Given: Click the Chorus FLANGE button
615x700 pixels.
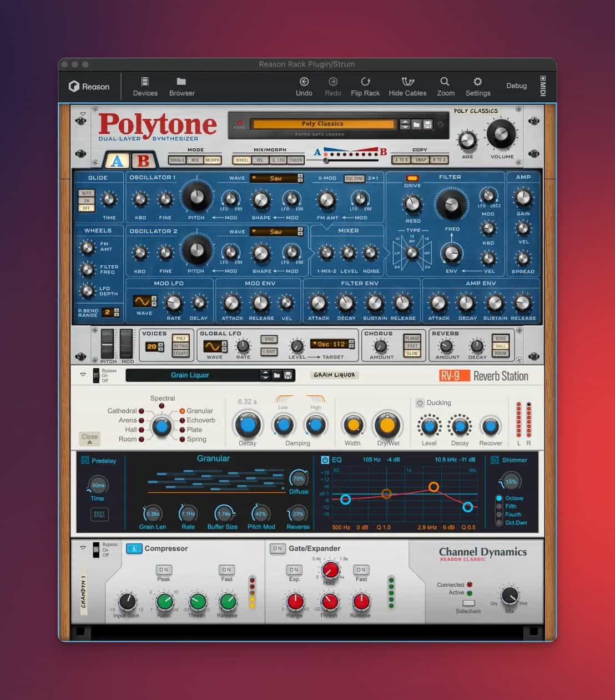Looking at the screenshot, I should click(x=412, y=338).
